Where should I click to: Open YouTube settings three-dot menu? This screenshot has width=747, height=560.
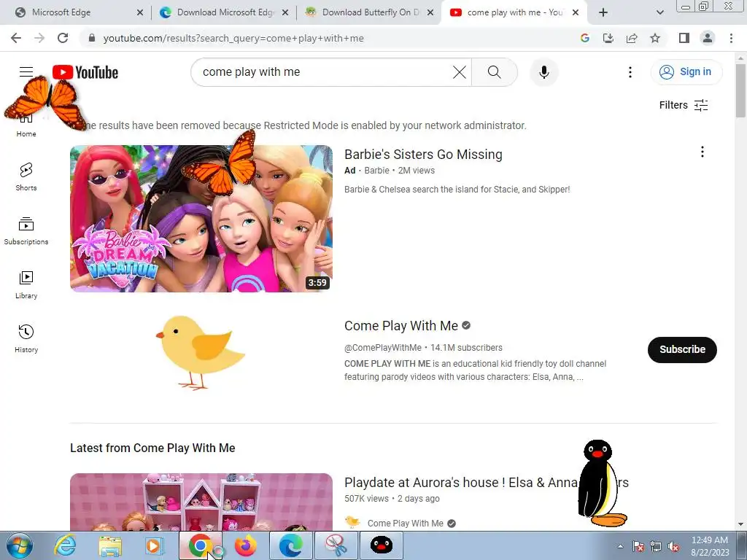(x=630, y=72)
